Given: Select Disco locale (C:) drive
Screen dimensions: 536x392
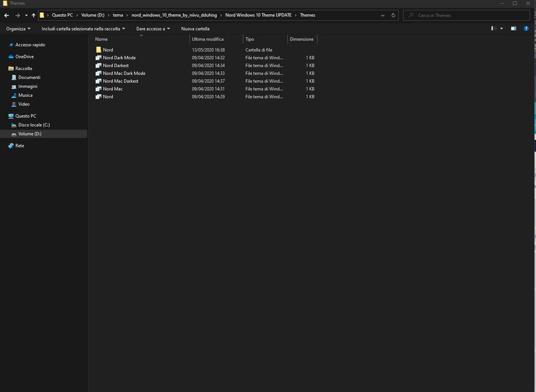Looking at the screenshot, I should [x=34, y=125].
